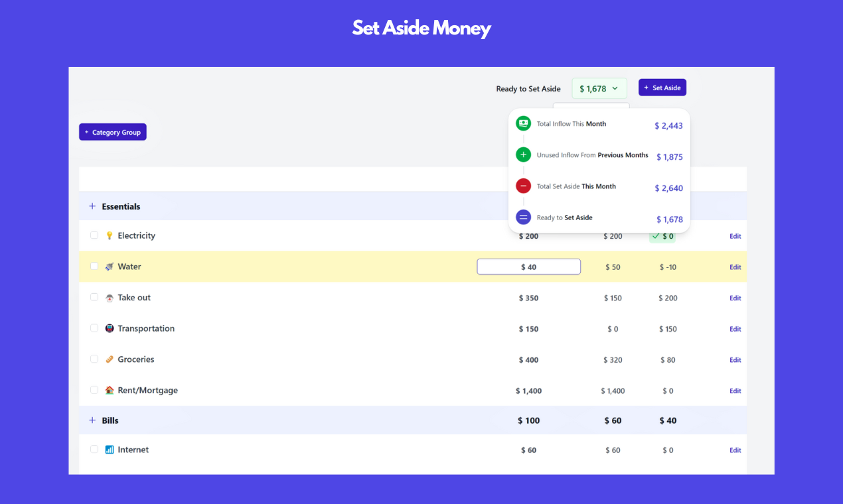The height and width of the screenshot is (504, 843).
Task: Check the Take out row checkbox
Action: click(94, 297)
